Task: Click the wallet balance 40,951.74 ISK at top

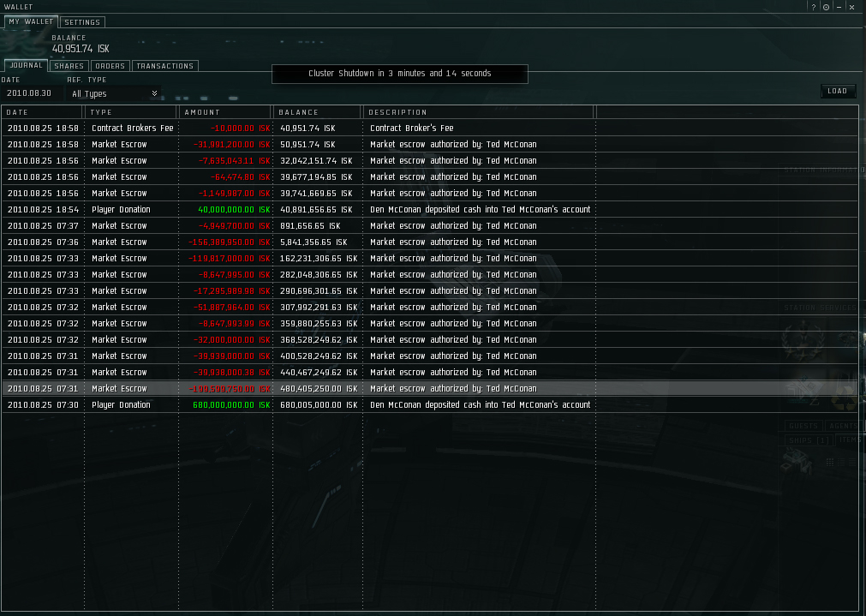Action: point(81,49)
